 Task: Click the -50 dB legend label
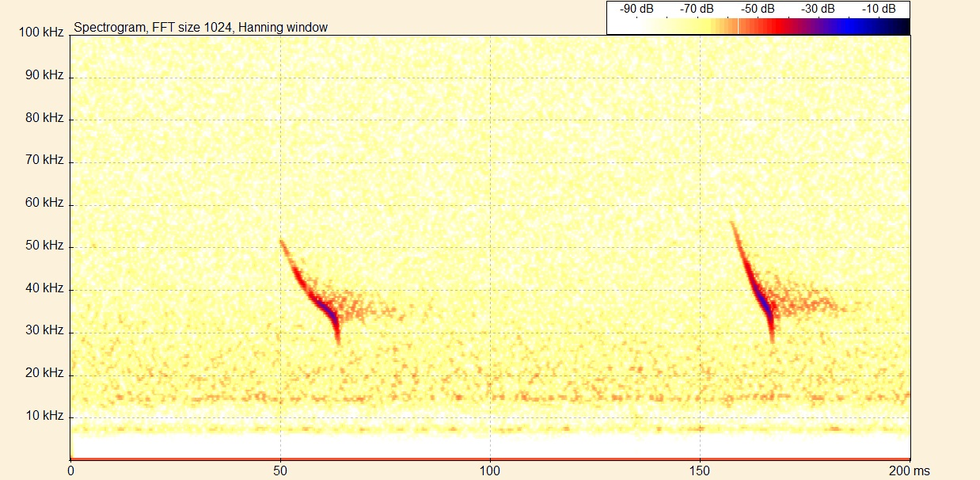pyautogui.click(x=758, y=9)
